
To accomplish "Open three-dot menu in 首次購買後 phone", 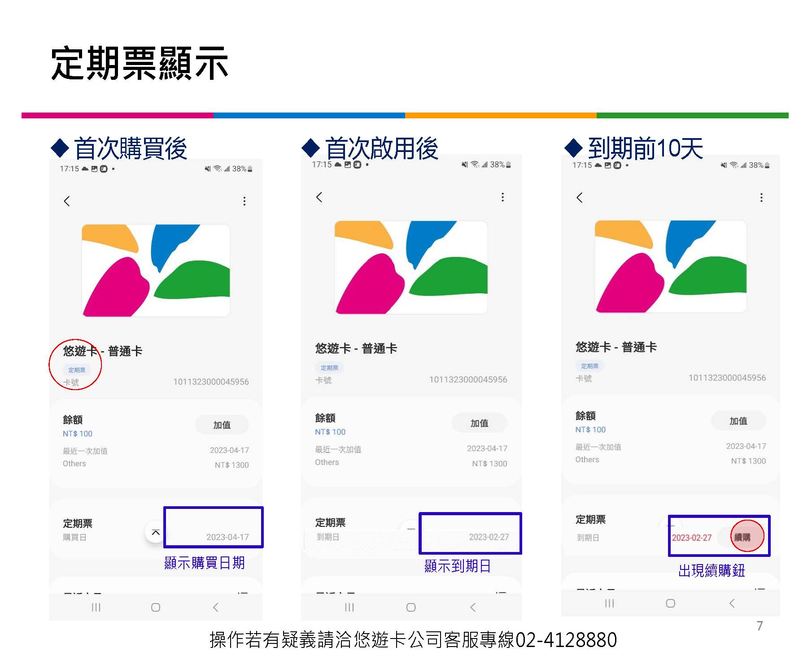I will (244, 201).
